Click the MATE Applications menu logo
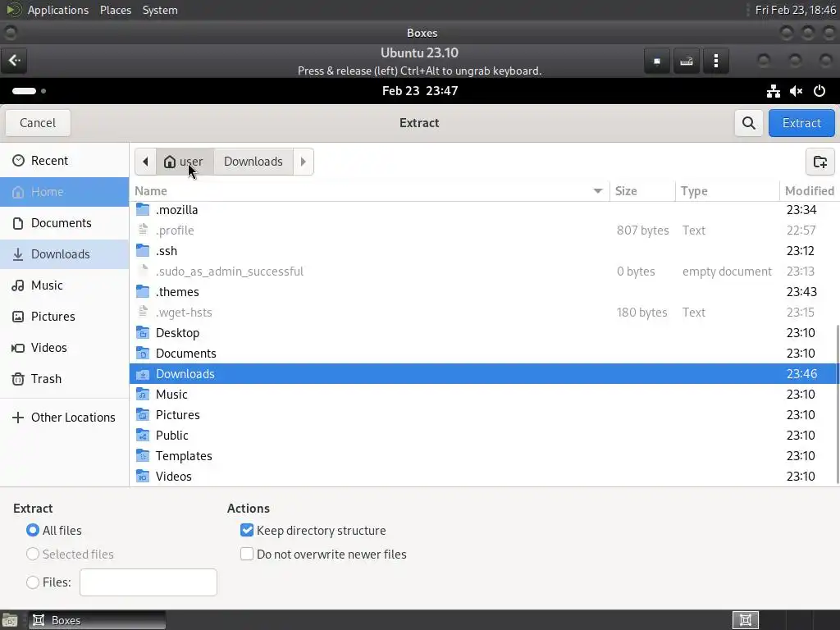The image size is (840, 630). (x=13, y=10)
